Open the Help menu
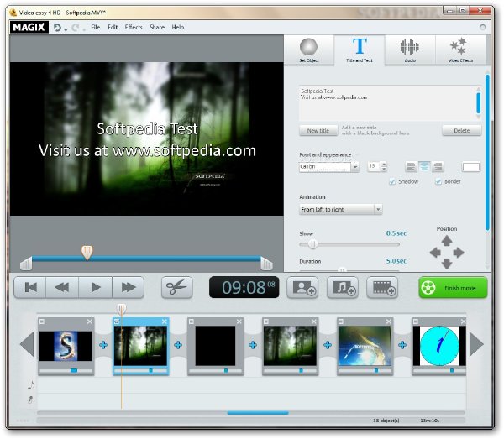This screenshot has width=504, height=439. [178, 27]
